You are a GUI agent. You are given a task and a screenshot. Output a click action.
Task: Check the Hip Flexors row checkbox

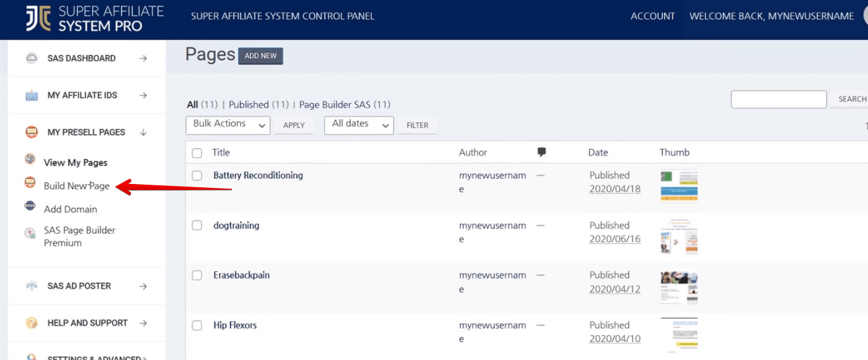(x=197, y=325)
